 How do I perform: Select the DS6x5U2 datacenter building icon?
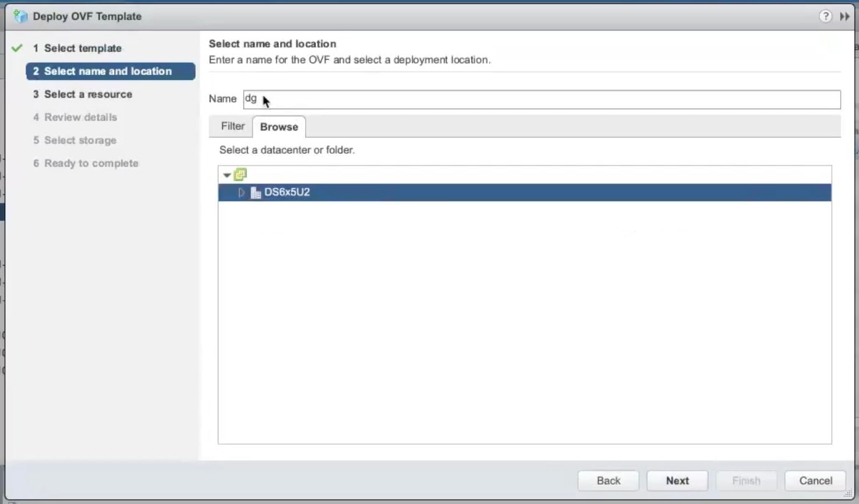coord(256,192)
